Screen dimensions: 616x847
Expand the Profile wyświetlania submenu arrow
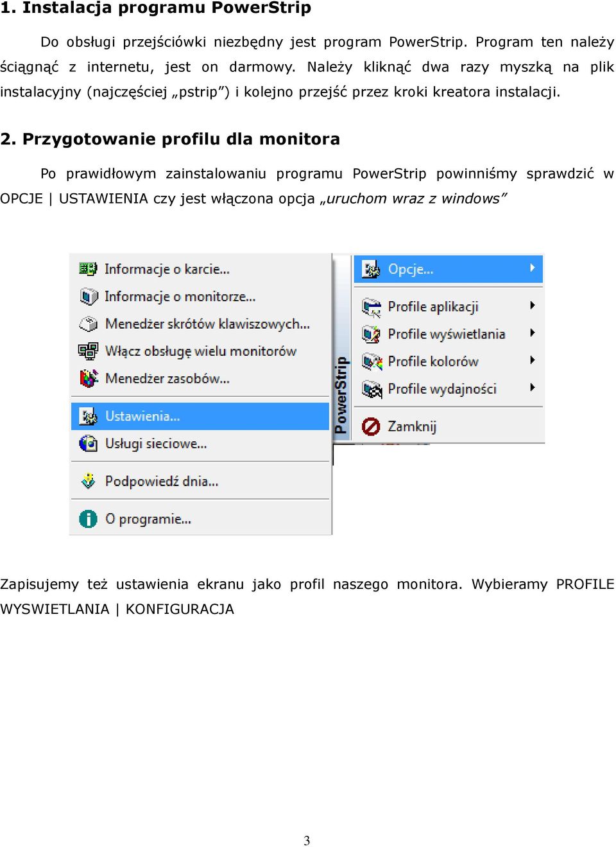click(533, 333)
